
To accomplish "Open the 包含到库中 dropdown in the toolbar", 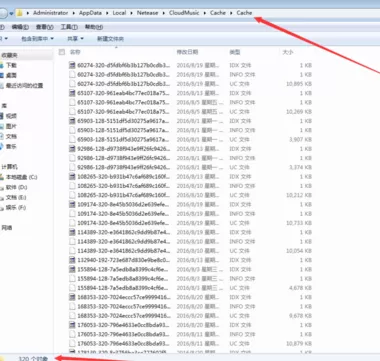I will pos(37,39).
